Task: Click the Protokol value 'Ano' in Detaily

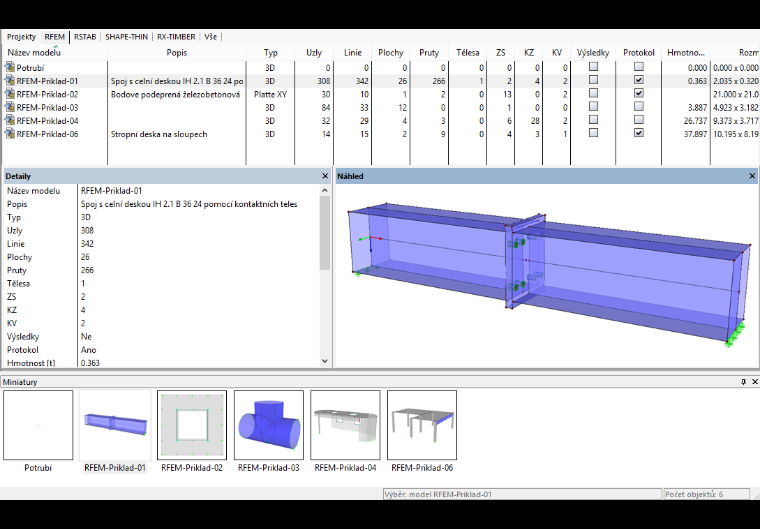Action: (x=88, y=350)
